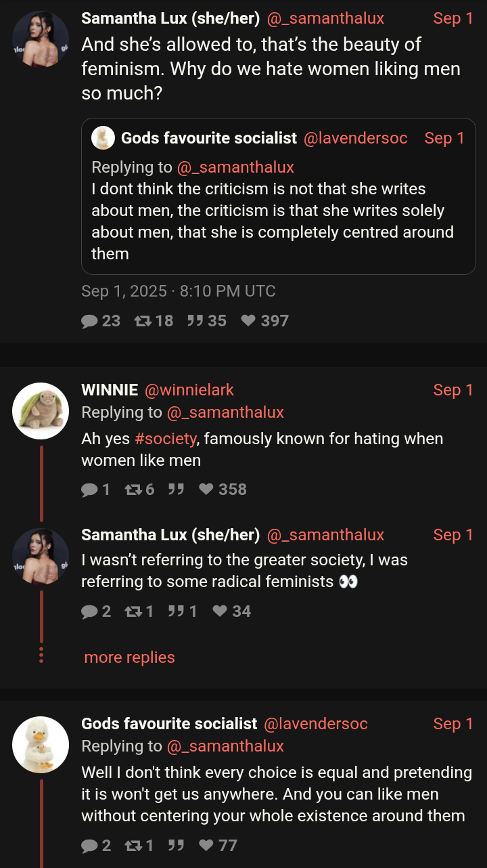
Task: Open the quoted post by Gods favourite socialist
Action: click(x=278, y=210)
